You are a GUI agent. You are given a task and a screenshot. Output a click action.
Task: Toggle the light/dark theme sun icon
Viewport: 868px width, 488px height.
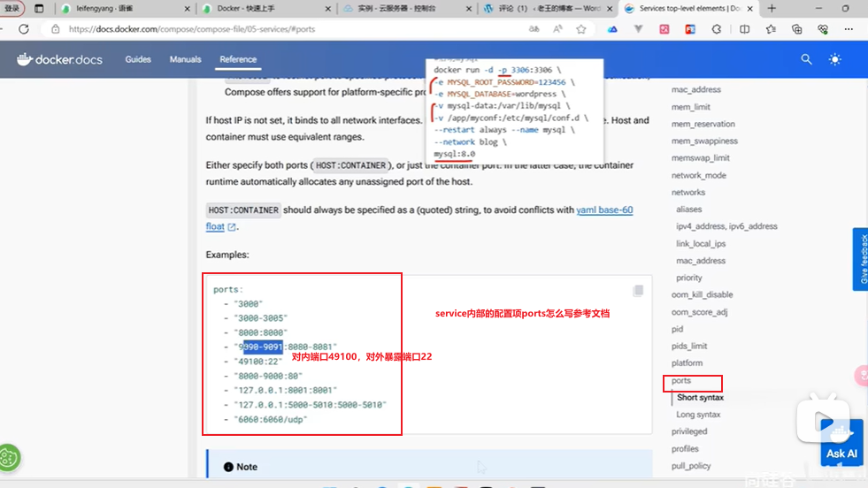click(x=834, y=59)
